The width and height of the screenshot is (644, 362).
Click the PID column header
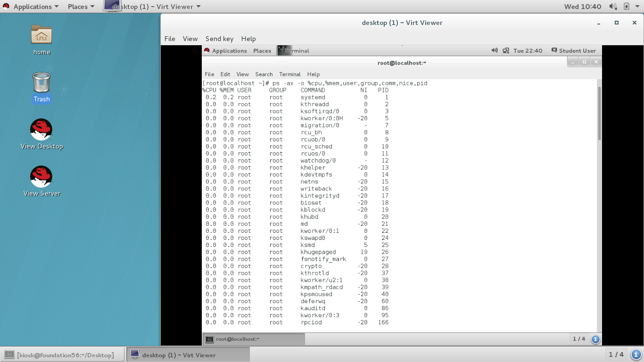[x=383, y=90]
